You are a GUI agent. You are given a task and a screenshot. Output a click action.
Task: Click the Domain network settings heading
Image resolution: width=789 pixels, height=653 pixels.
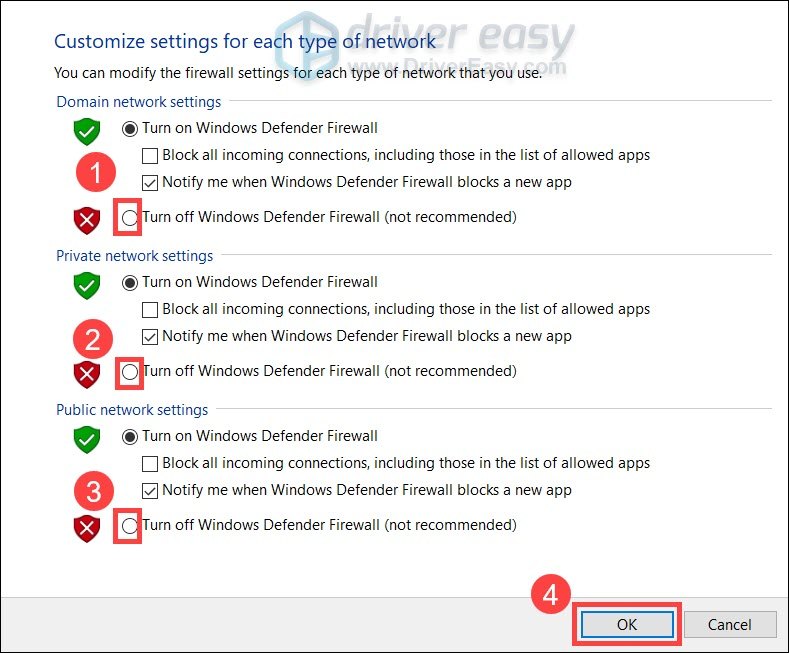pos(138,102)
